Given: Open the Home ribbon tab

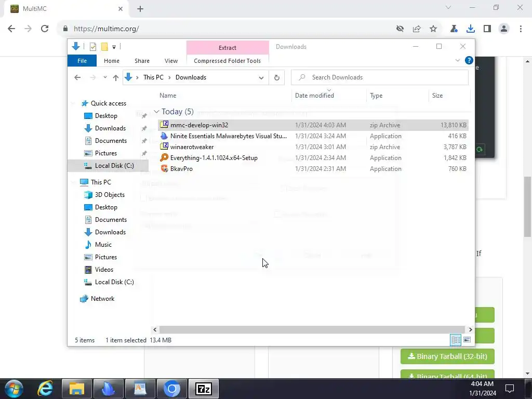Looking at the screenshot, I should pyautogui.click(x=112, y=61).
